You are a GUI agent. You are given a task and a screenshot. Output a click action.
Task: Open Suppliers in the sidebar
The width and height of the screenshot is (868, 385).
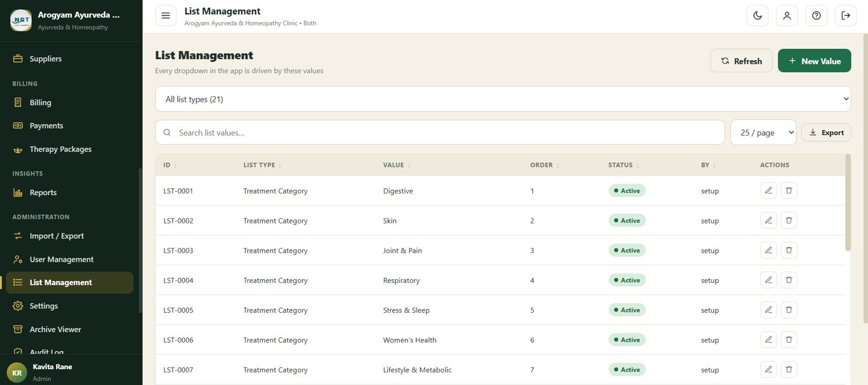69,59
